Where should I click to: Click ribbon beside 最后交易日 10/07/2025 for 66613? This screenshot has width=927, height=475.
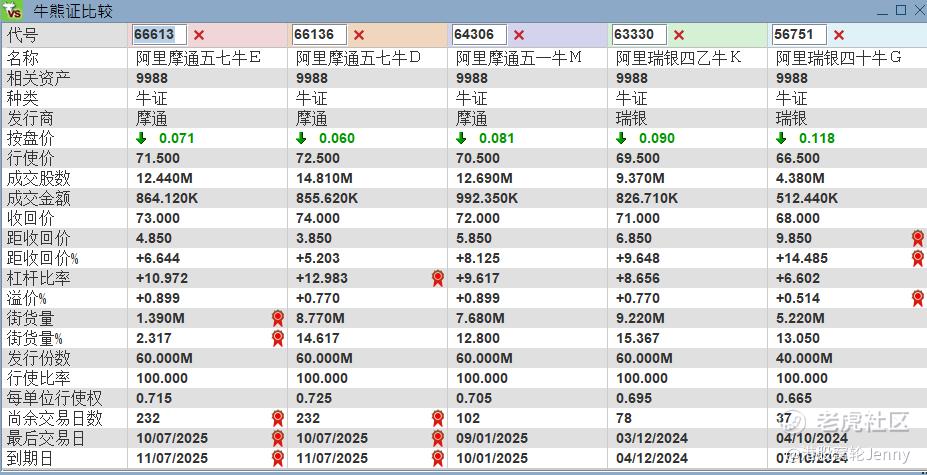[278, 438]
